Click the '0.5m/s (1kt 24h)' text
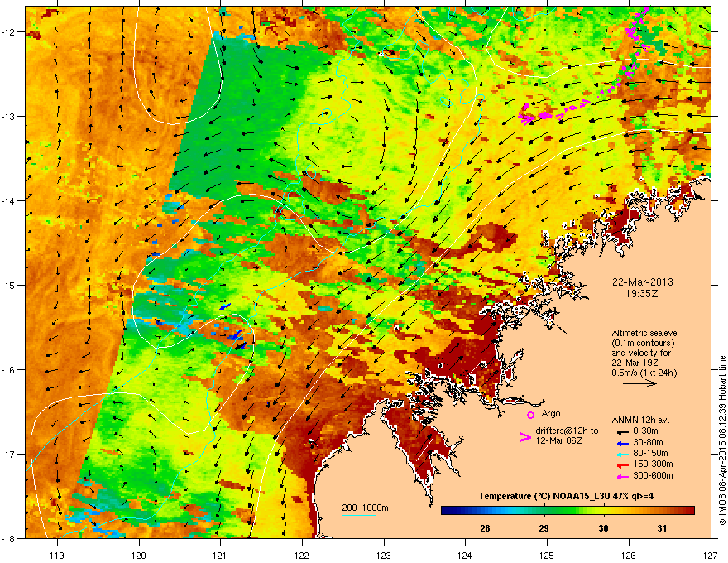 (644, 373)
